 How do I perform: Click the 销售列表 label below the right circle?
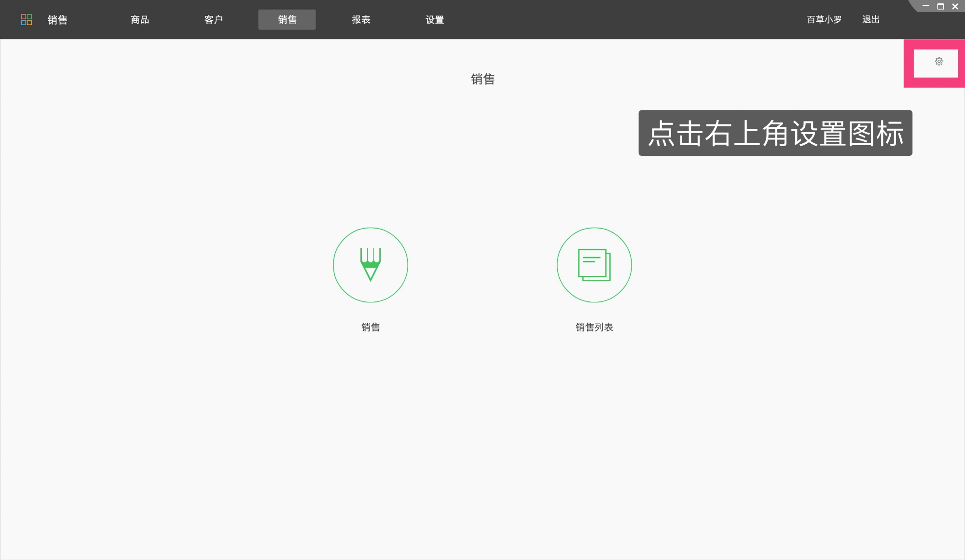tap(594, 327)
